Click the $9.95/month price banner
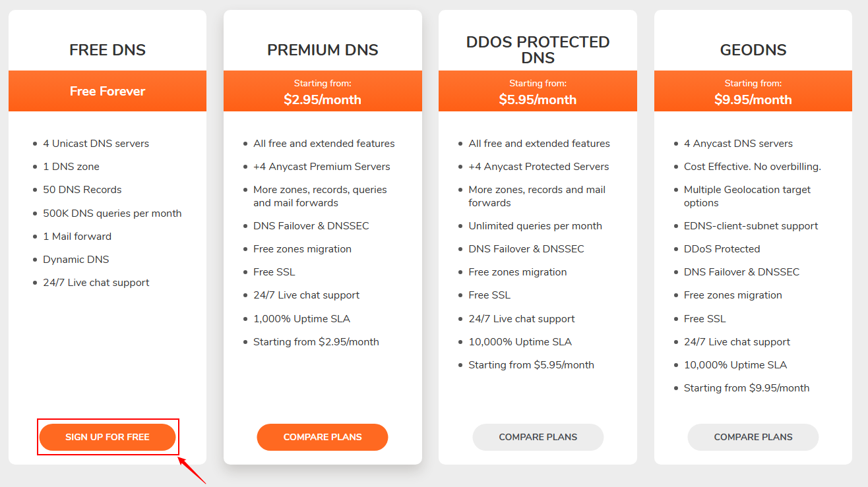This screenshot has width=868, height=487. pyautogui.click(x=753, y=92)
